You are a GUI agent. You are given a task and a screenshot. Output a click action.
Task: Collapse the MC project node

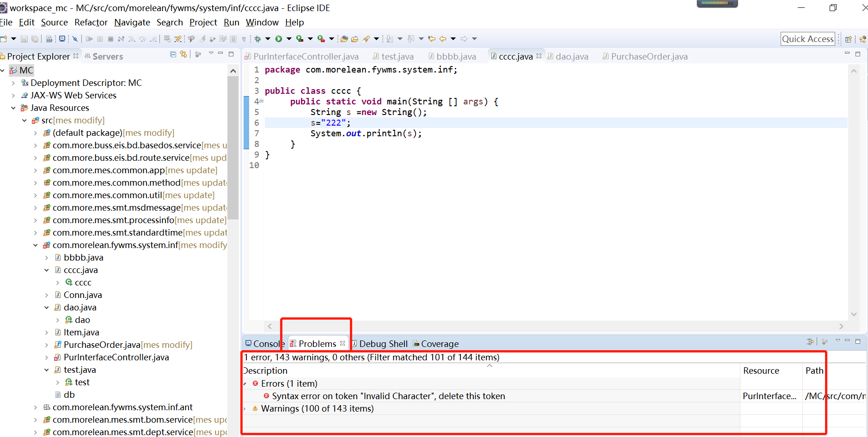tap(2, 70)
